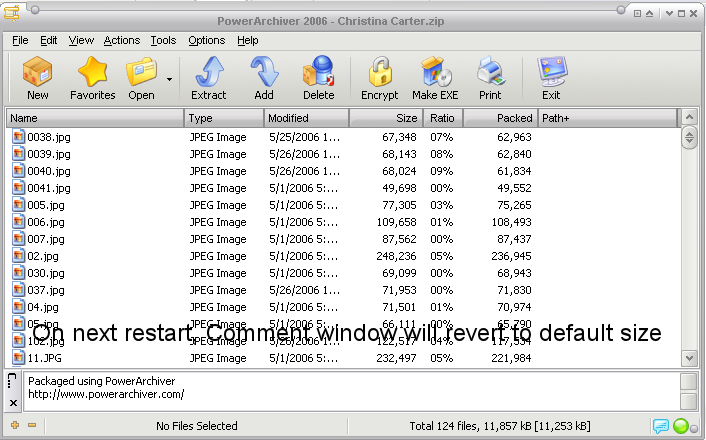Select file 11.JPG

pyautogui.click(x=44, y=358)
